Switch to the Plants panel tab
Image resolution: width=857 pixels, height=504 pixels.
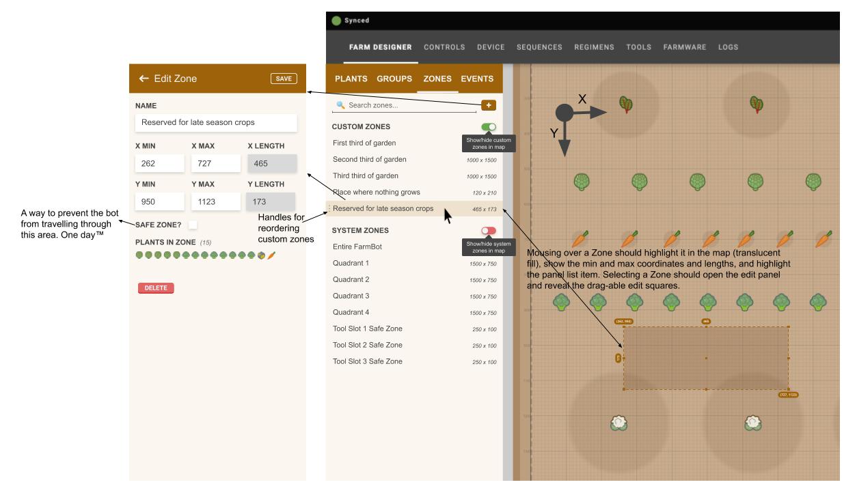tap(351, 79)
